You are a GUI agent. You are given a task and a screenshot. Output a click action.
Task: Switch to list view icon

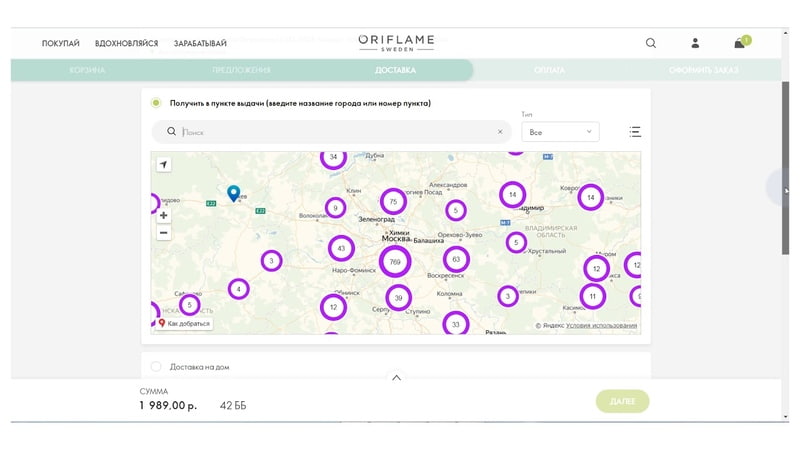point(635,132)
